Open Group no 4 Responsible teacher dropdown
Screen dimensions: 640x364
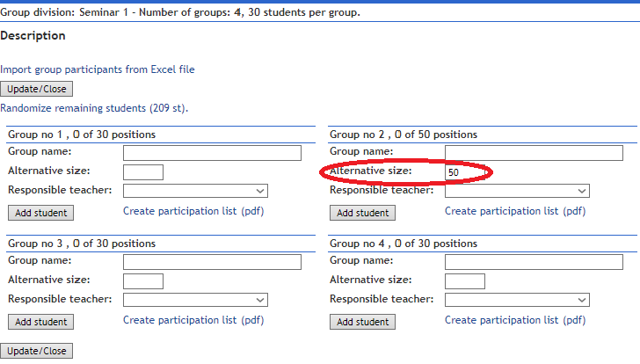point(517,300)
